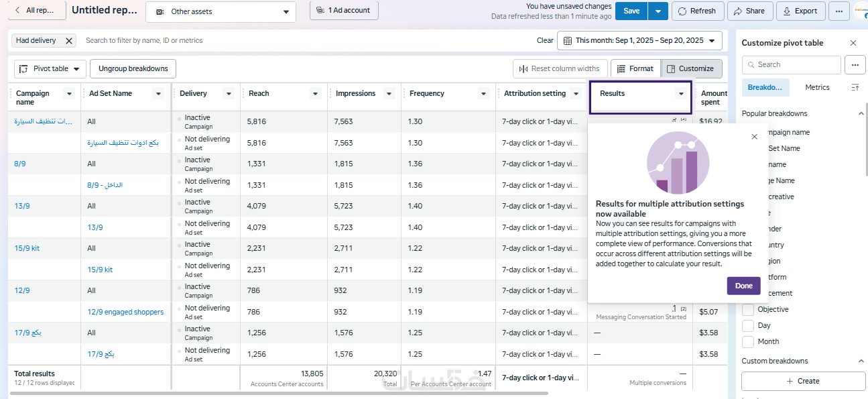868x399 pixels.
Task: Tick the Month breakdown checkbox
Action: pos(748,342)
